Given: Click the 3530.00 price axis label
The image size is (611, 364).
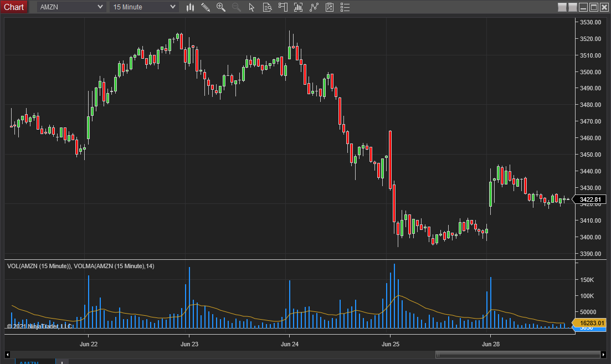Looking at the screenshot, I should click(x=591, y=22).
